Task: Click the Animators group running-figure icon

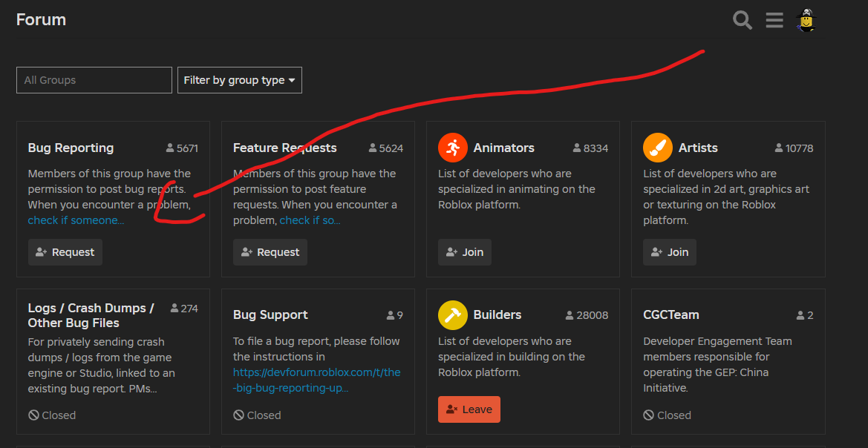Action: click(453, 148)
